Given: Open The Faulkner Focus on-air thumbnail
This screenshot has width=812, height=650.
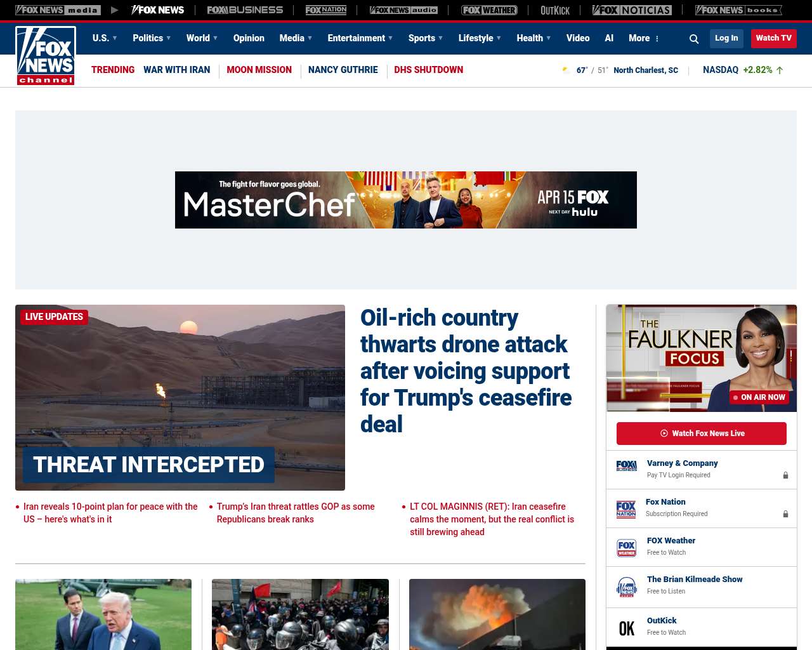Looking at the screenshot, I should click(702, 358).
